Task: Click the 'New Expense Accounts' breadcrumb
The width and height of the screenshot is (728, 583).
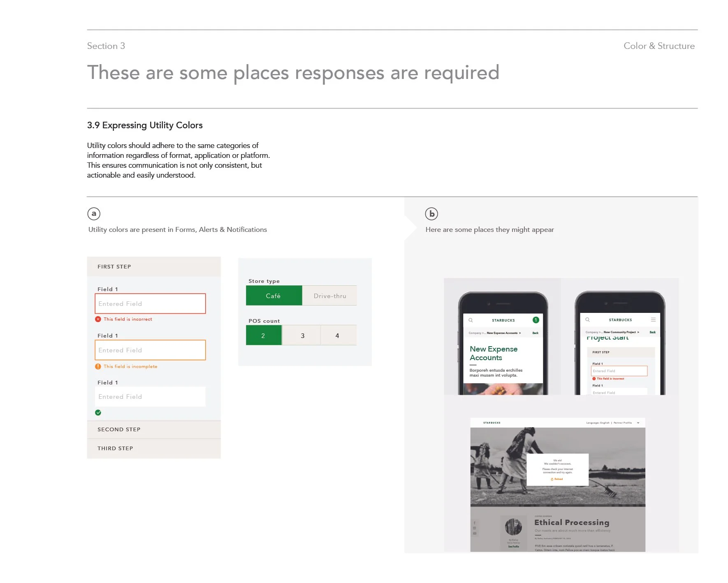Action: [x=502, y=333]
